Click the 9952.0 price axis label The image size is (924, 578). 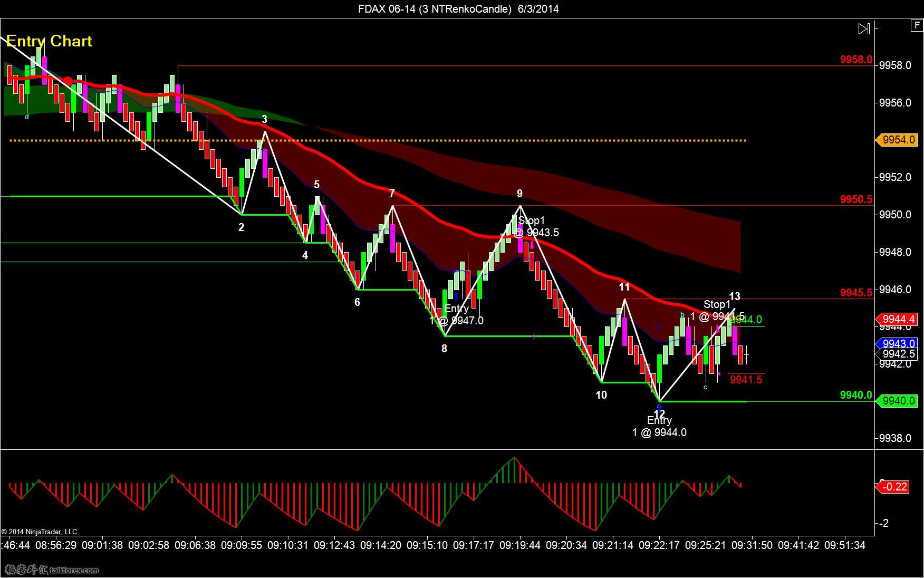pos(896,177)
